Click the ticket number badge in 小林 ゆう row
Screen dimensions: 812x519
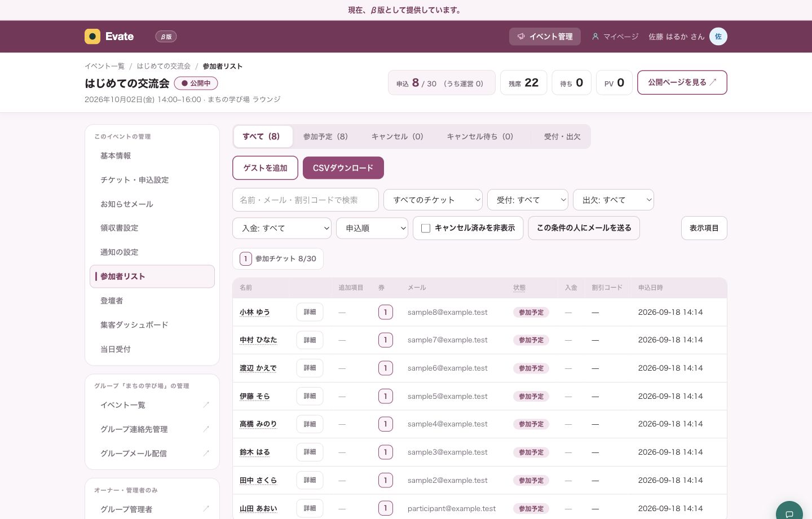pyautogui.click(x=386, y=312)
